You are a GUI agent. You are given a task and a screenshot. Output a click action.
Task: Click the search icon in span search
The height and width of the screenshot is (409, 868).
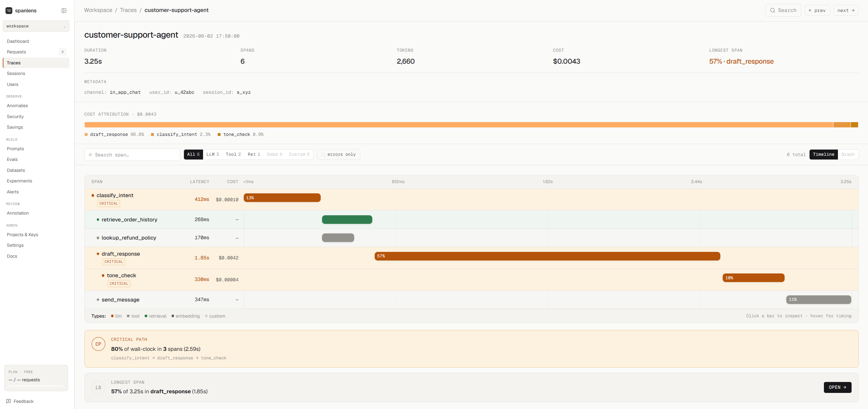click(90, 155)
